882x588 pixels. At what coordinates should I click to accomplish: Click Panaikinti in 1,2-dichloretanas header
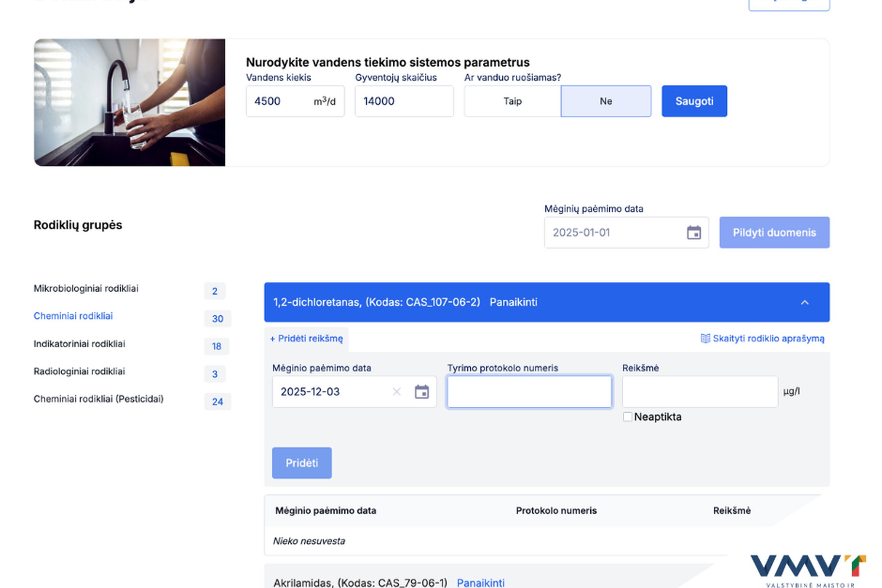point(513,302)
